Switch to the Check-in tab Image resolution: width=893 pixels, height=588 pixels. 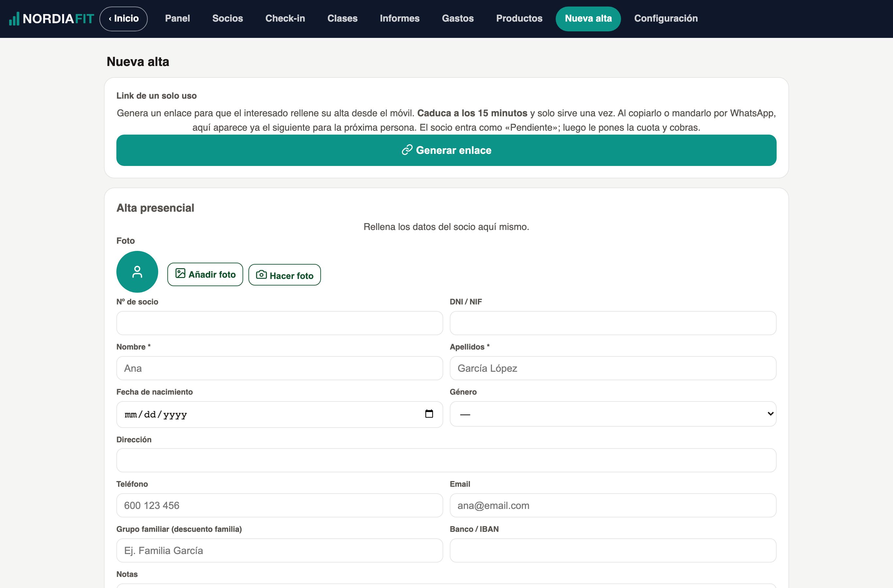[x=285, y=19]
